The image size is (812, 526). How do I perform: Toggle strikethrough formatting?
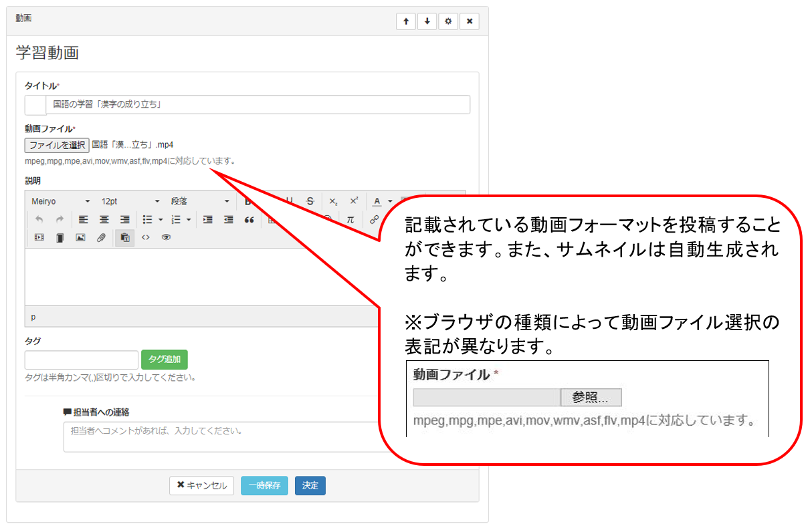(x=310, y=201)
